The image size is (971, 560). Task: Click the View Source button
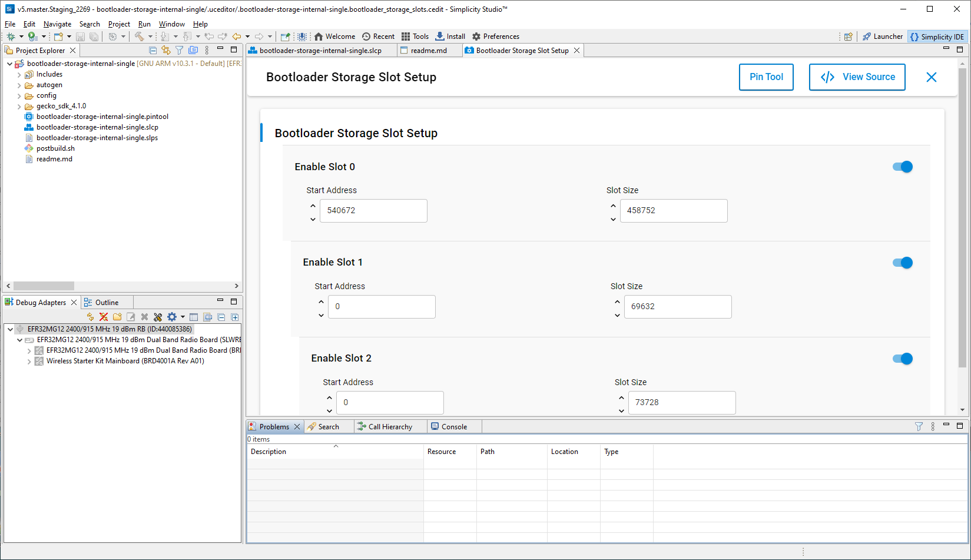(x=857, y=77)
